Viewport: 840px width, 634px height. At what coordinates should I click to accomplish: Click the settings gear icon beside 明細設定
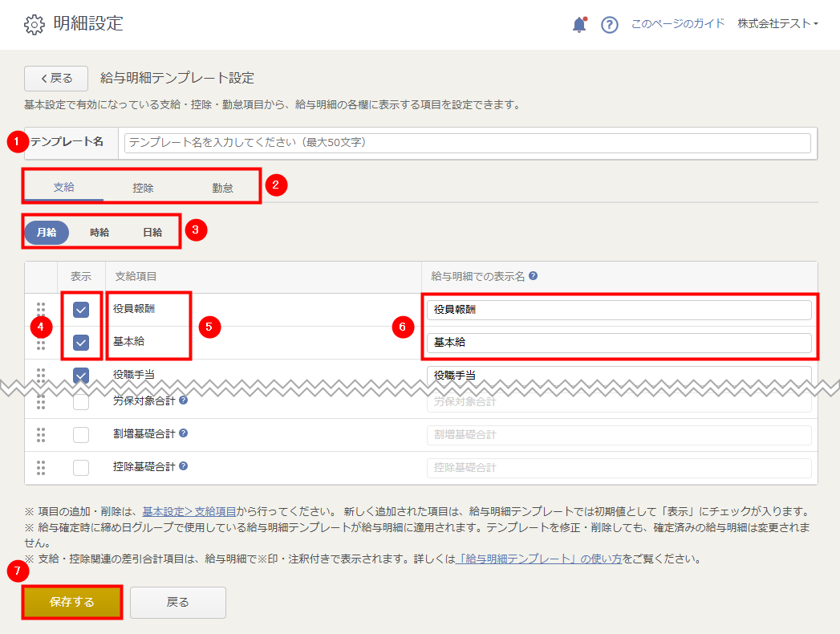pyautogui.click(x=34, y=24)
